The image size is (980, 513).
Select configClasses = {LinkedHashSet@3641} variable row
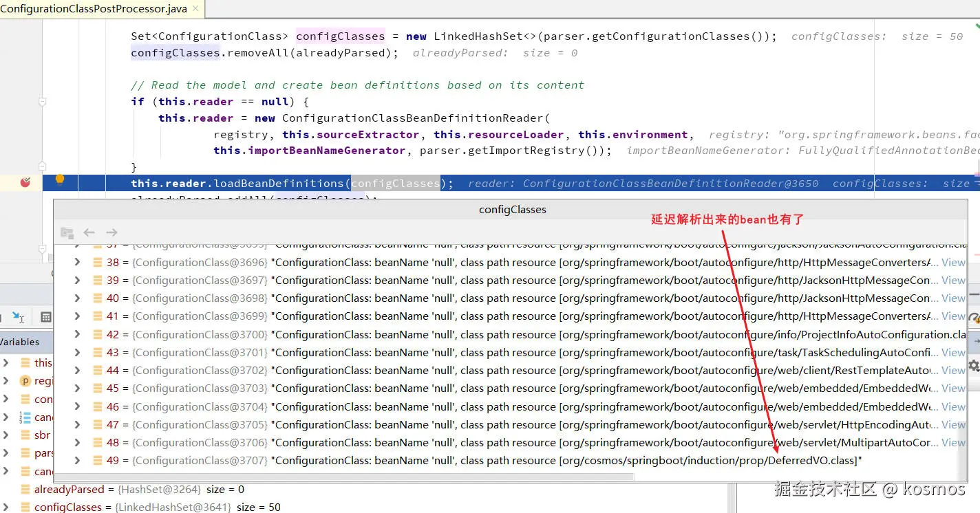[158, 507]
